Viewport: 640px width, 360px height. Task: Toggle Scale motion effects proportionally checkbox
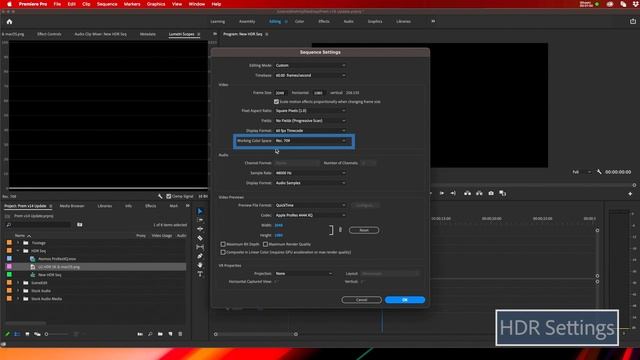point(276,102)
